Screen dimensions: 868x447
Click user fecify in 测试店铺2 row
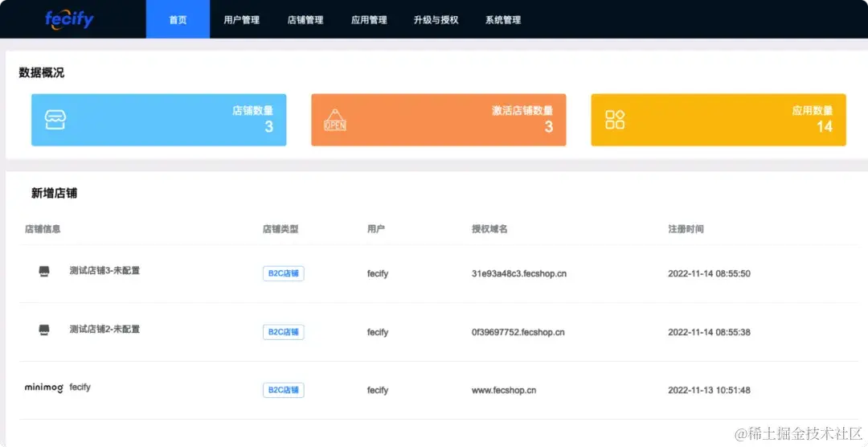(378, 332)
